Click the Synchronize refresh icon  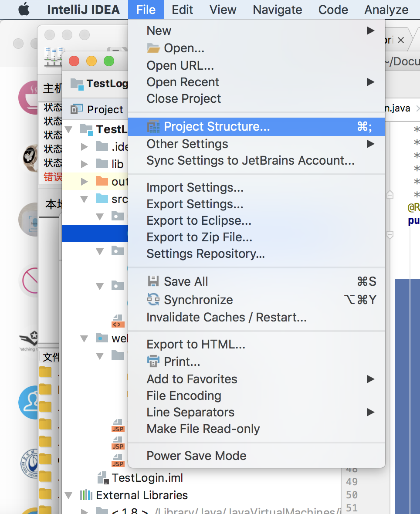(153, 299)
